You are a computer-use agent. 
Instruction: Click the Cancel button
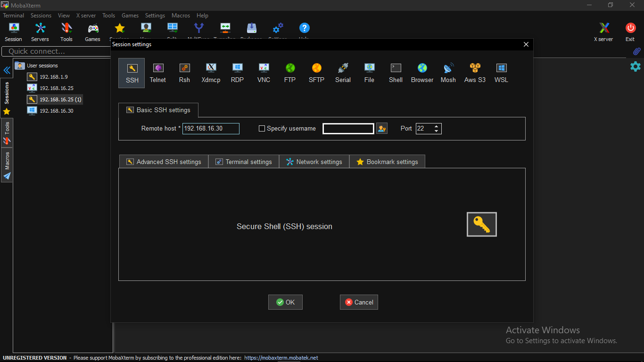click(359, 302)
